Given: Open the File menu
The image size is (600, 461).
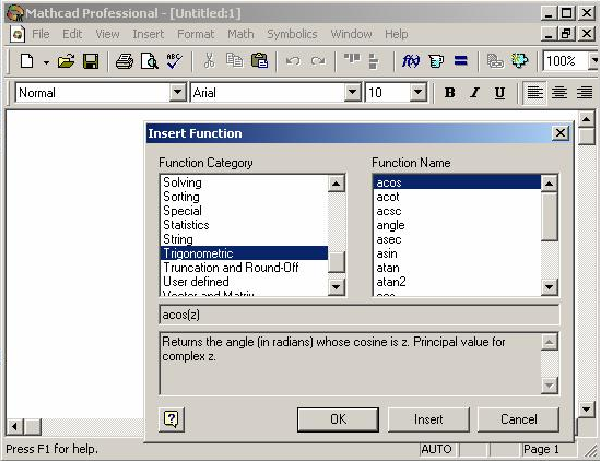Looking at the screenshot, I should (41, 34).
